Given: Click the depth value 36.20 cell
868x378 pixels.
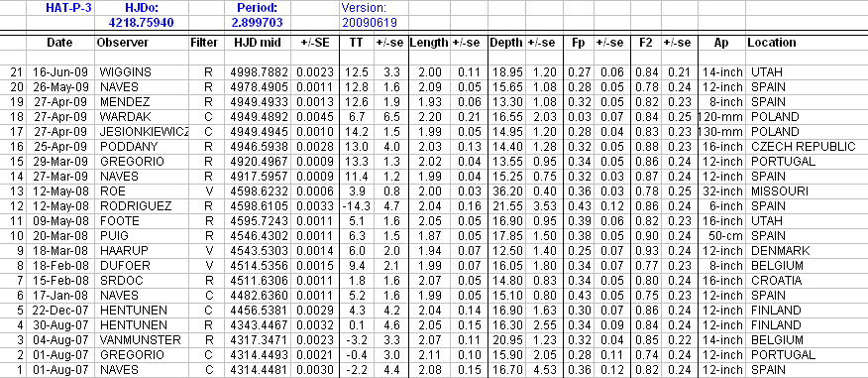Looking at the screenshot, I should [x=506, y=191].
